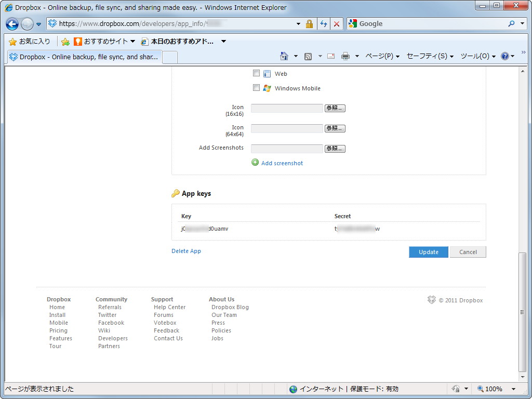532x399 pixels.
Task: Click the Key column header text
Action: [187, 216]
